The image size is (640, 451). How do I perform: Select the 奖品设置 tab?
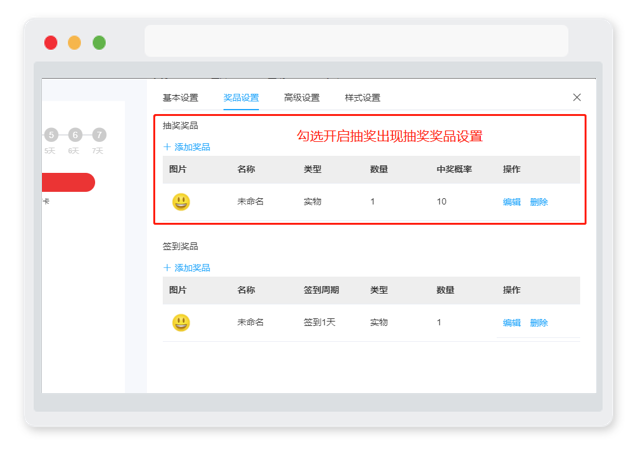241,98
